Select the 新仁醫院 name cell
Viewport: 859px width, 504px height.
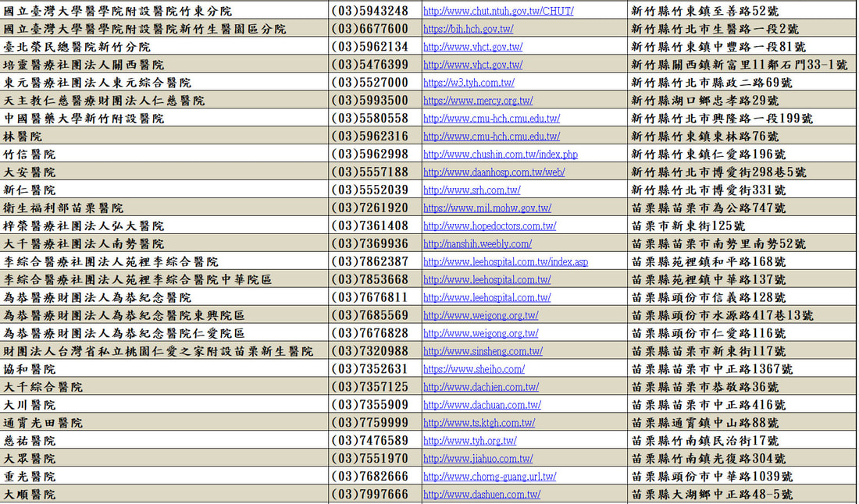[164, 190]
